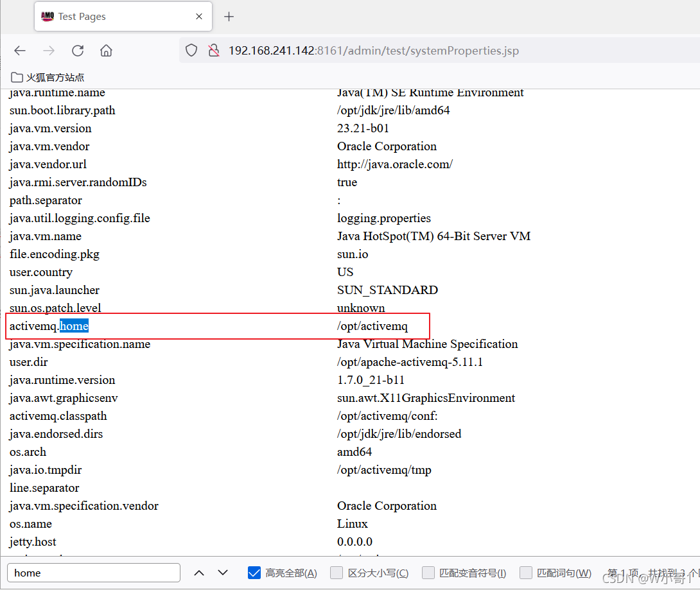Click the java.io.tmpdir property name
This screenshot has width=700, height=590.
pyautogui.click(x=46, y=470)
